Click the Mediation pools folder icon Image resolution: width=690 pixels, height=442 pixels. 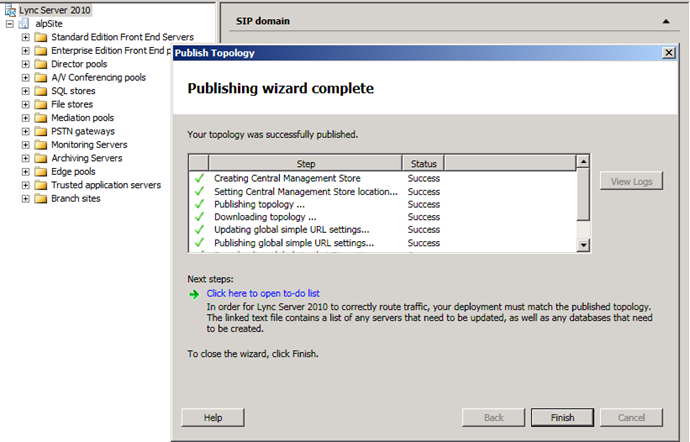click(41, 118)
